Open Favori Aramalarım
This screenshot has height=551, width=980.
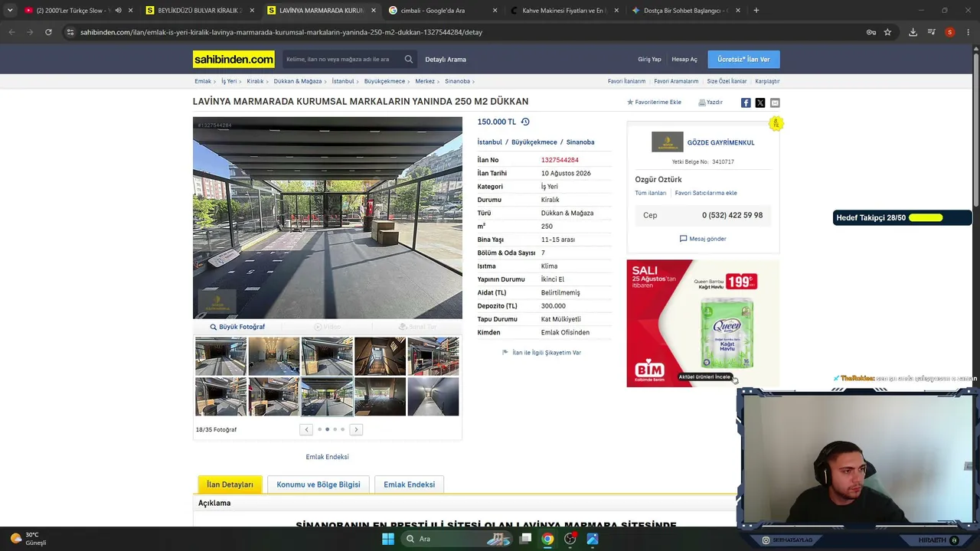[x=676, y=81]
